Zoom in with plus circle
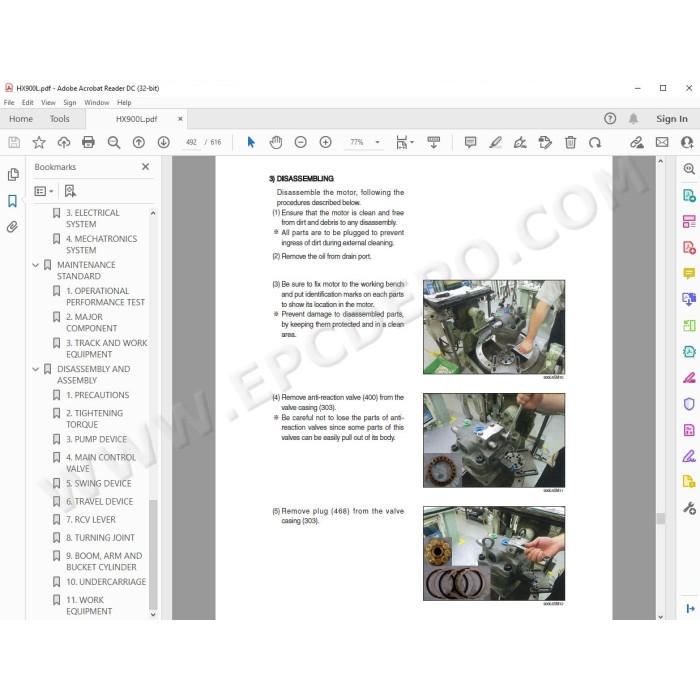Screen dimensions: 700x700 (x=325, y=142)
